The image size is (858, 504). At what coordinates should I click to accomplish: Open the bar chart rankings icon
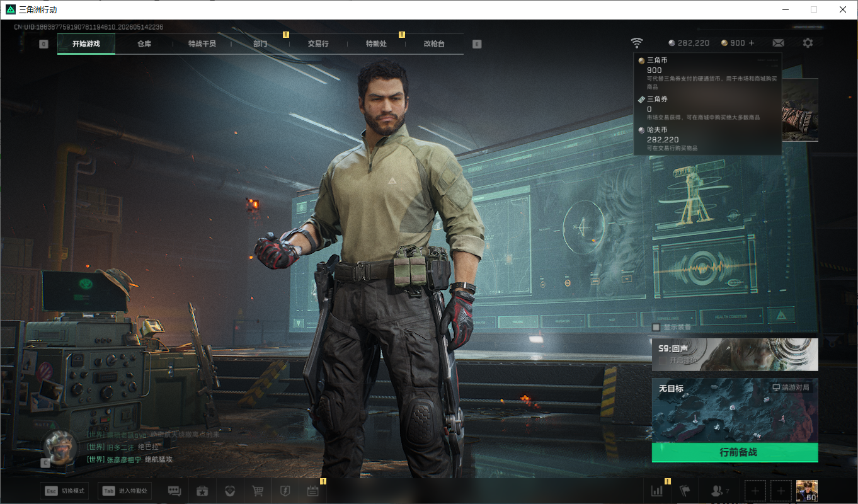(656, 491)
